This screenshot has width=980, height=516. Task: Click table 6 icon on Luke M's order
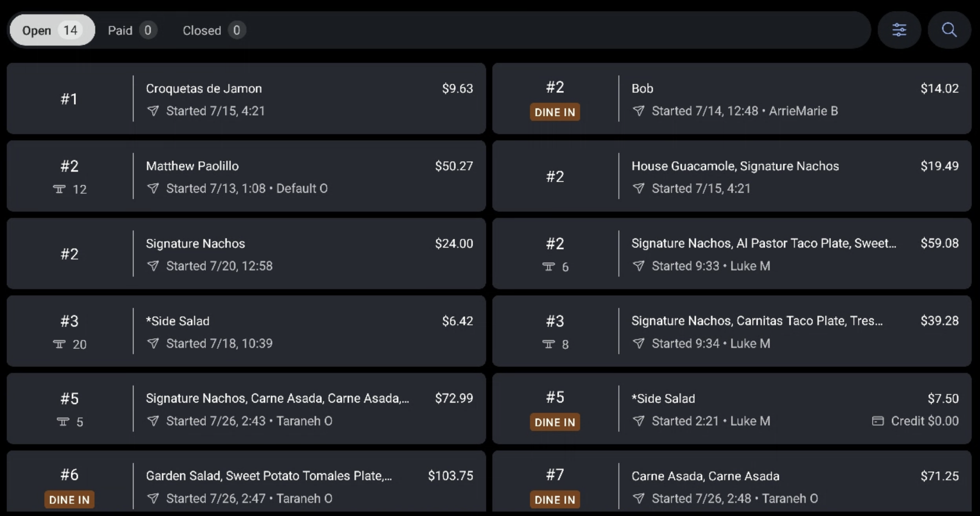[x=549, y=267]
